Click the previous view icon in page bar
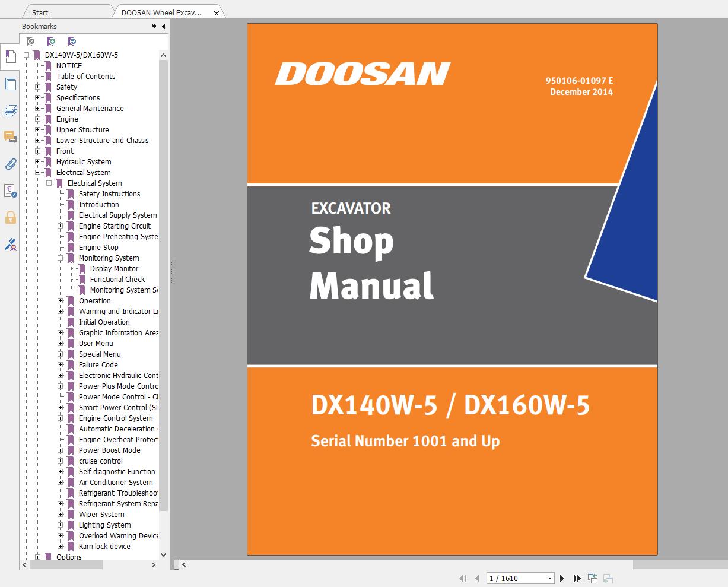Viewport: 728px width, 587px height. tap(592, 578)
